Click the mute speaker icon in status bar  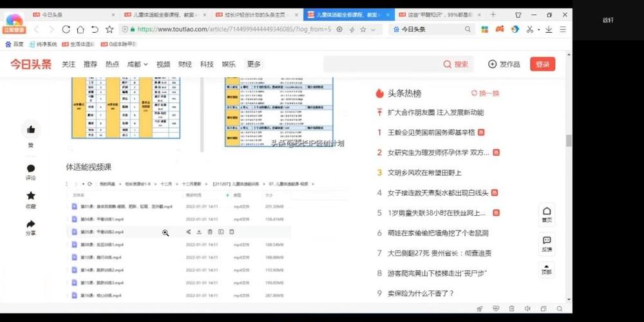tap(527, 309)
